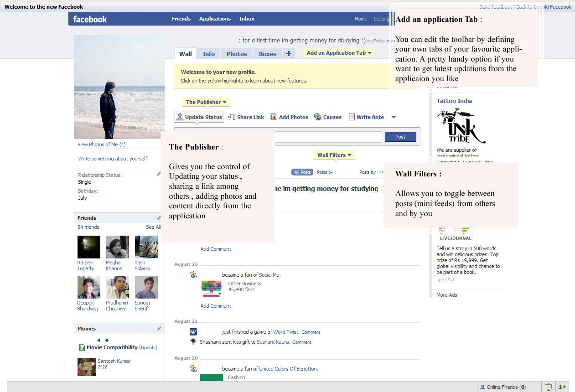Go to previous Movies page arrow
The image size is (575, 392).
point(98,340)
